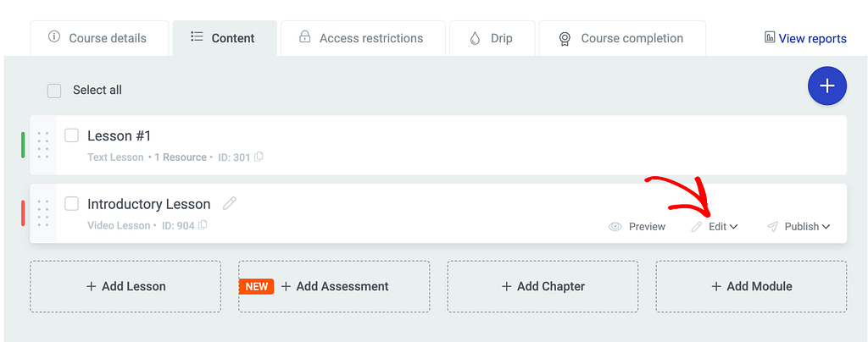This screenshot has height=342, width=868.
Task: Click the Introductory Lesson drag handle dots
Action: (43, 213)
